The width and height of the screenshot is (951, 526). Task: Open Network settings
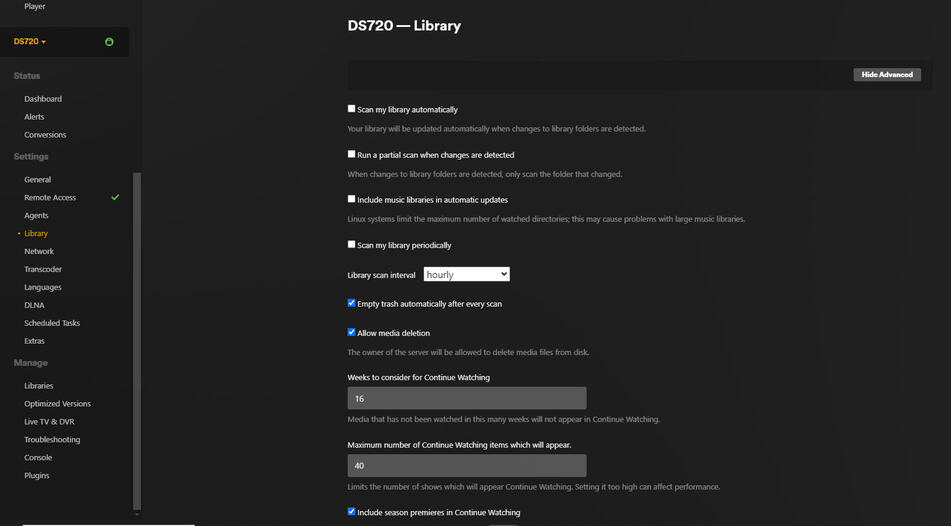coord(39,251)
